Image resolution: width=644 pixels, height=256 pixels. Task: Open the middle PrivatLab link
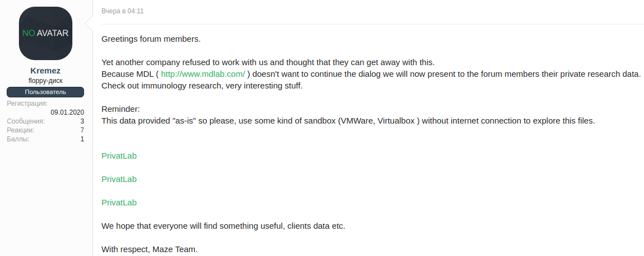point(119,179)
